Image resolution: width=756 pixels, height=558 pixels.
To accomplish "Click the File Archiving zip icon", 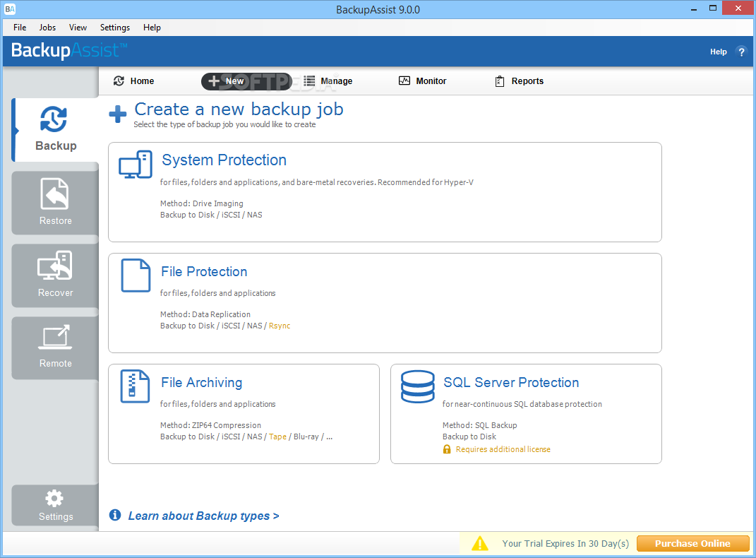I will [x=135, y=386].
